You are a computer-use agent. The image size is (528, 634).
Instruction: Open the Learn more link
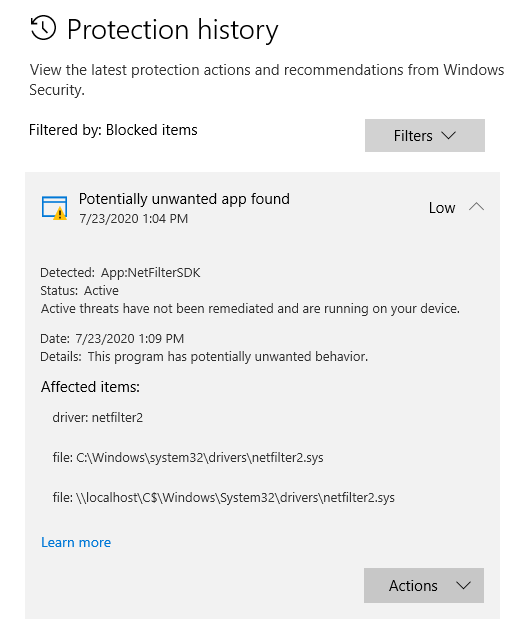[x=76, y=542]
